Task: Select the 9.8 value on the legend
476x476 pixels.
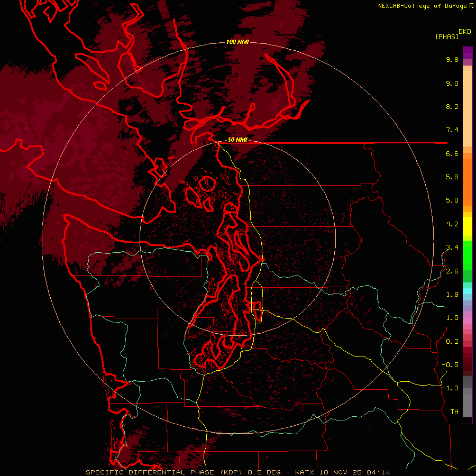Action: 452,59
